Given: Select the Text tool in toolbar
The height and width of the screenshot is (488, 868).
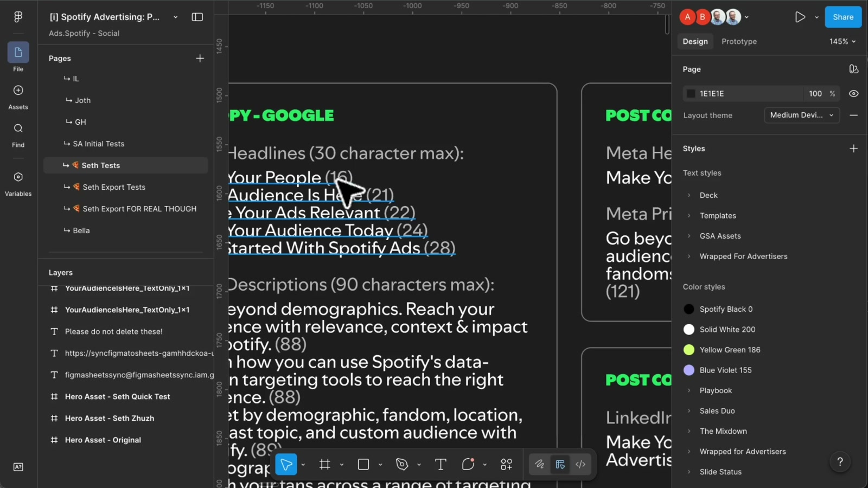Looking at the screenshot, I should (441, 464).
